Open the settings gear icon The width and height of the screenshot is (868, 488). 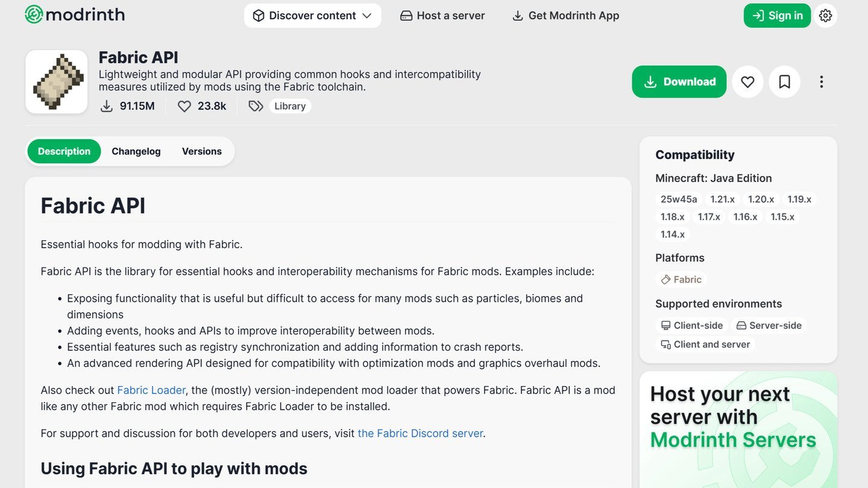pos(825,16)
